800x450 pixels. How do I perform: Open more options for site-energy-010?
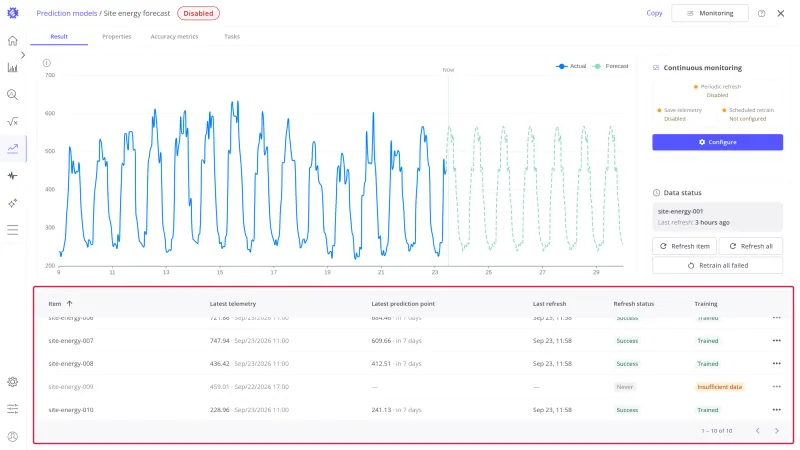pos(777,410)
